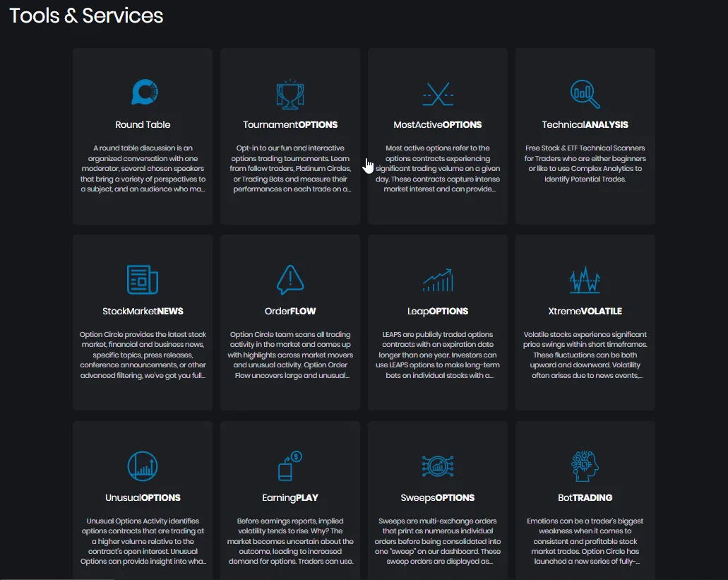Open the OrderFLOW title link
Image resolution: width=728 pixels, height=580 pixels.
pos(290,311)
